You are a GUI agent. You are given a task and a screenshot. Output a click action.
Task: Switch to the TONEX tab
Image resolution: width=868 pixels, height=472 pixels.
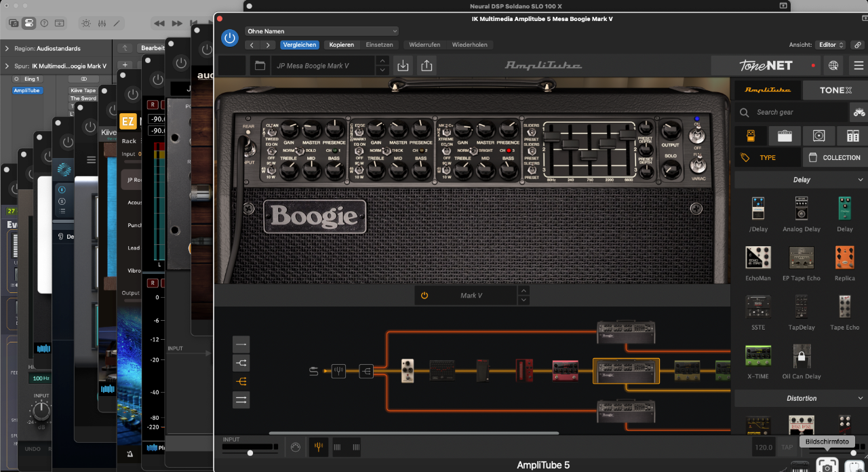835,90
